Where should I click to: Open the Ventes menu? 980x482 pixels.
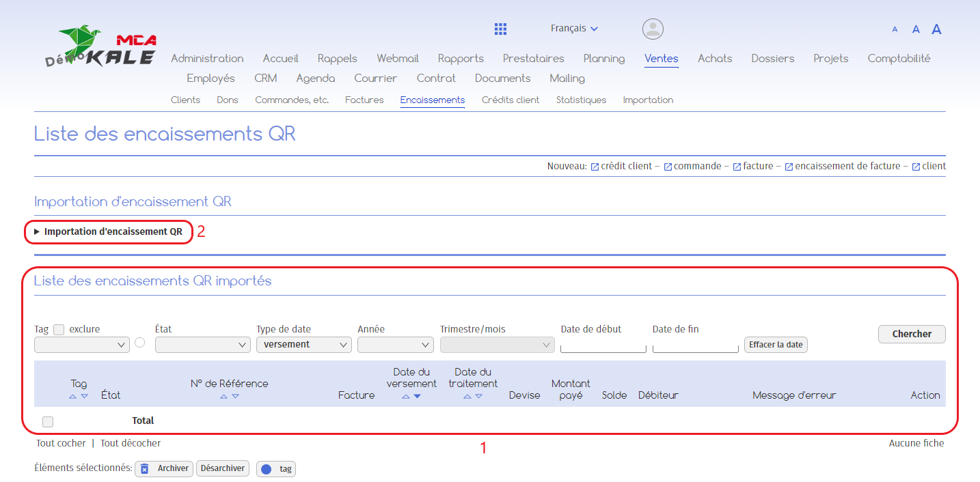click(x=662, y=59)
